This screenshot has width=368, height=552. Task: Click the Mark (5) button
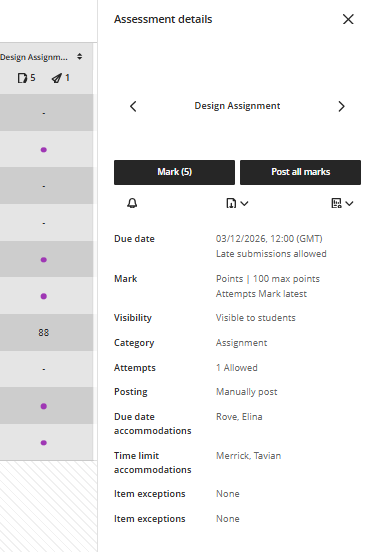click(174, 172)
